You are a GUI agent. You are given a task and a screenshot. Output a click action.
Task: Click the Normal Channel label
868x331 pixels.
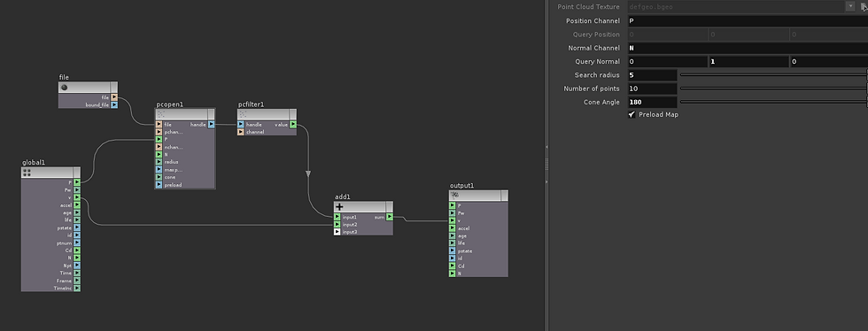click(x=594, y=48)
